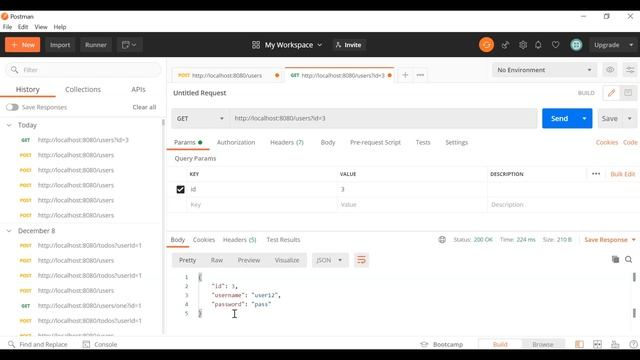This screenshot has width=640, height=360.
Task: Open tab options three-dot menu
Action: click(420, 75)
